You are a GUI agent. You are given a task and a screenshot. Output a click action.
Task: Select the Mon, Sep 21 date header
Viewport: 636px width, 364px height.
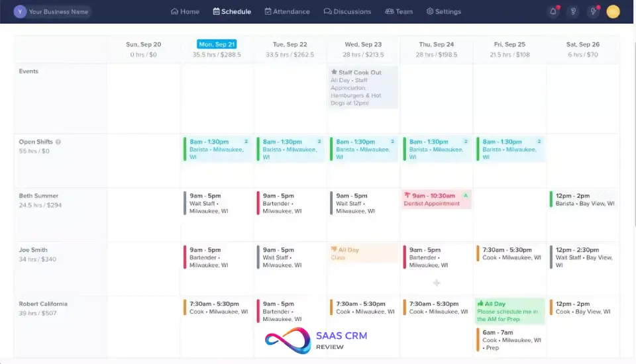tap(217, 44)
